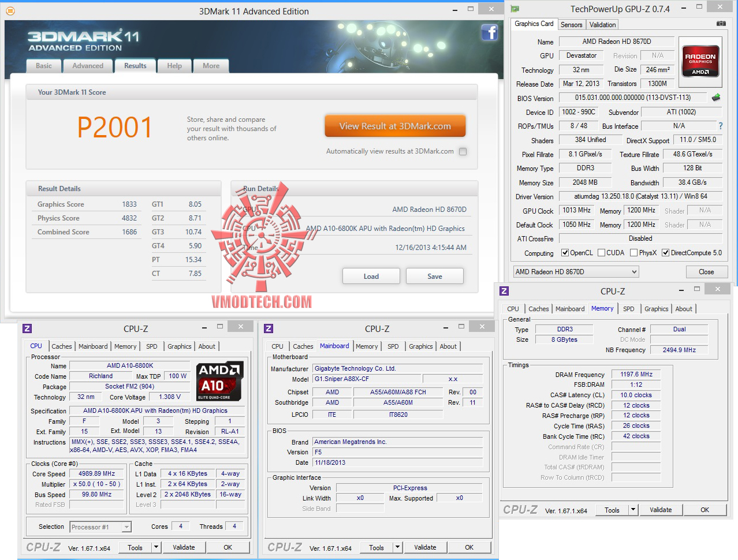Click the NB Frequency value 2494.9 MHz
Viewport: 738px width, 560px height.
[x=679, y=350]
